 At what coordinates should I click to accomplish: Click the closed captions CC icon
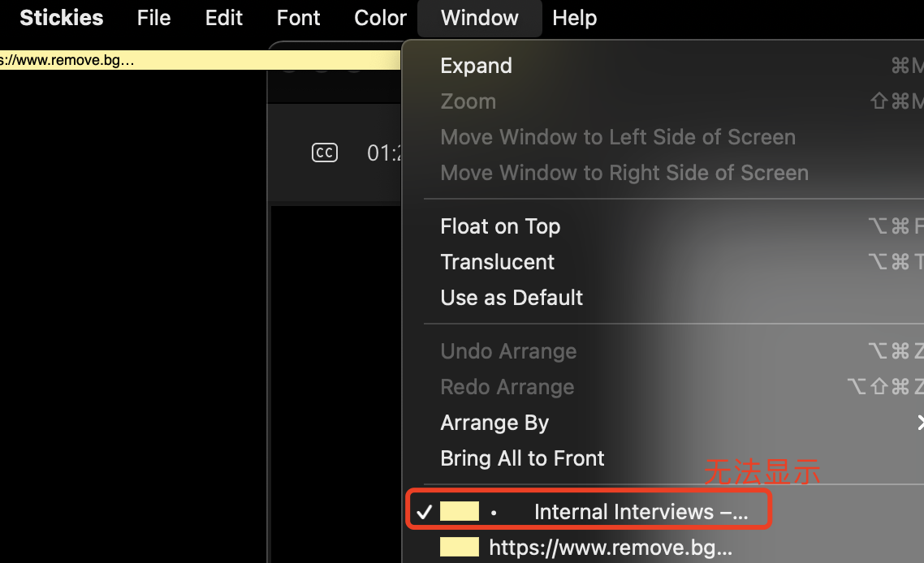point(325,153)
